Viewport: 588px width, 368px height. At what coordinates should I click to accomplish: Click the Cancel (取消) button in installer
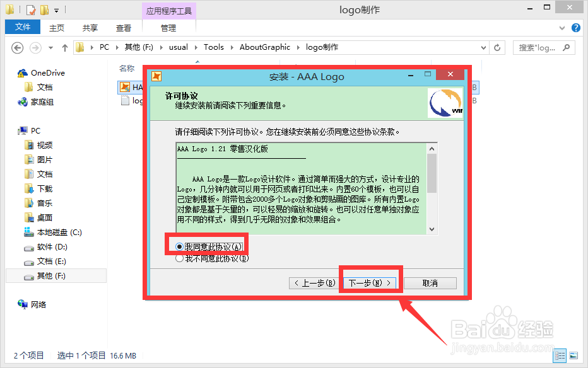click(x=430, y=283)
